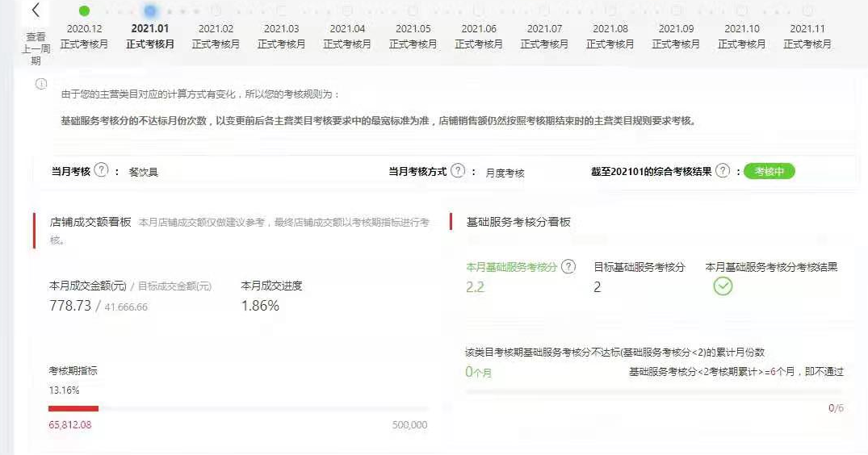Click help icon beside 本月基础服务考核分
The image size is (868, 455).
(568, 266)
